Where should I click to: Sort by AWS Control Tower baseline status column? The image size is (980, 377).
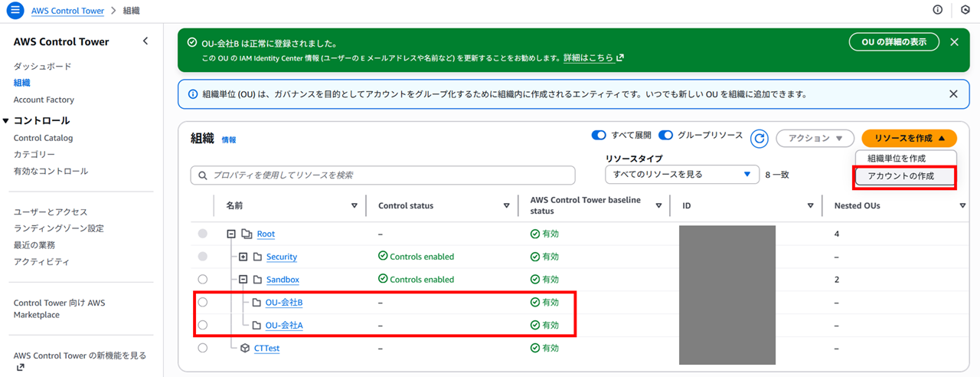(658, 205)
